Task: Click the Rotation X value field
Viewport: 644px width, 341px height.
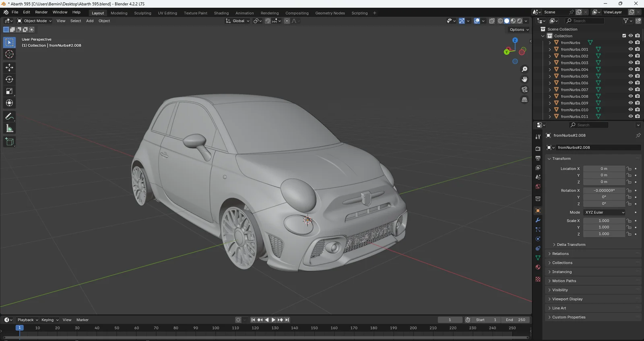Action: (x=604, y=190)
